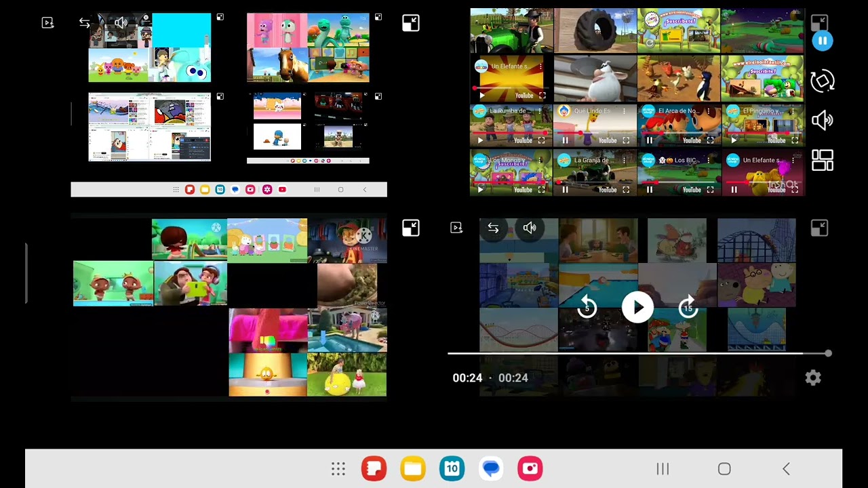Tap the fullscreen icon on the La Granja de tile
Screen dimensions: 868x488
(626, 190)
